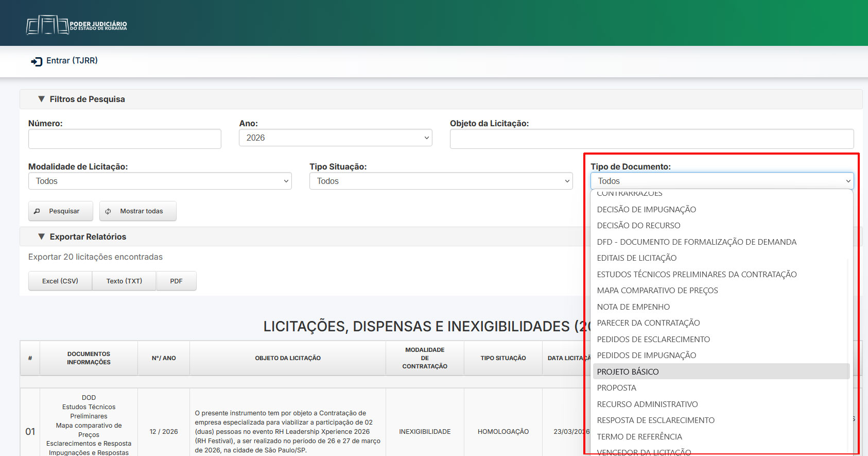The width and height of the screenshot is (868, 456).
Task: Click the Poder Judiciário logo
Action: coord(76,25)
